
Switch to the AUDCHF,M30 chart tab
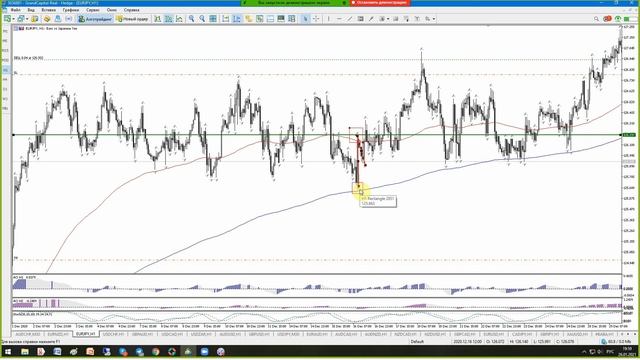(27, 334)
